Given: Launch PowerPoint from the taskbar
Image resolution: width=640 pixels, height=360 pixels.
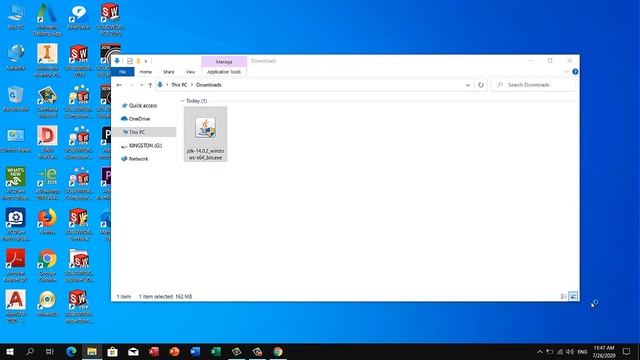Looking at the screenshot, I should 174,351.
